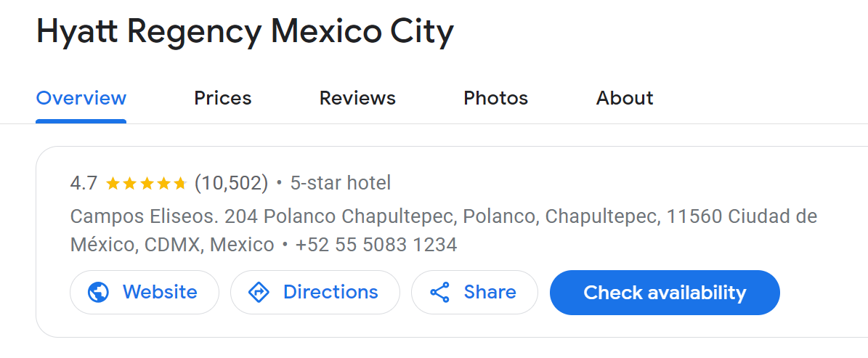Viewport: 868px width, 358px height.
Task: Open the Reviews tab
Action: (357, 98)
